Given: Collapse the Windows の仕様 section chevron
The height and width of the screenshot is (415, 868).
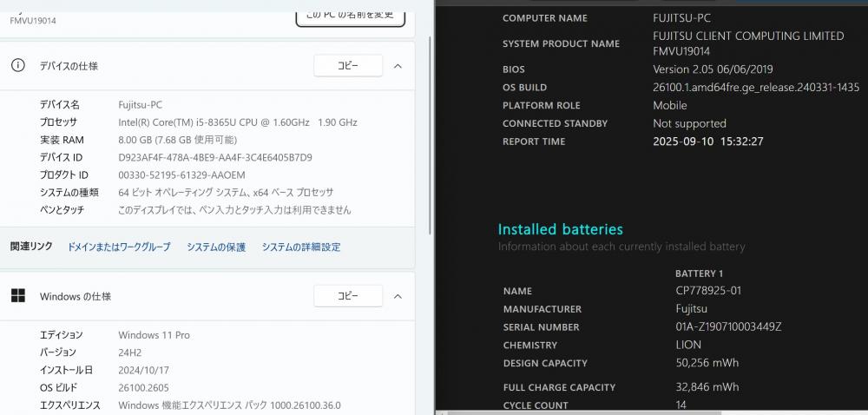Looking at the screenshot, I should point(398,297).
